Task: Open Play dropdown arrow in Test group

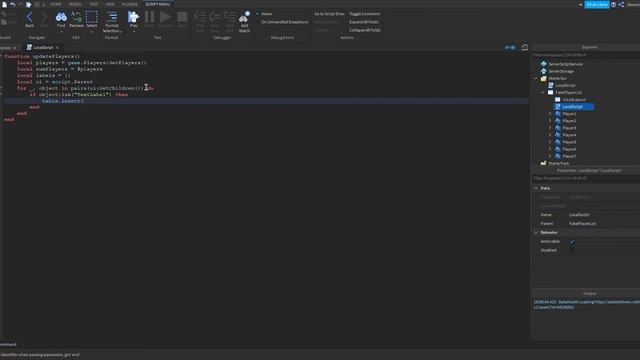Action: tap(133, 31)
